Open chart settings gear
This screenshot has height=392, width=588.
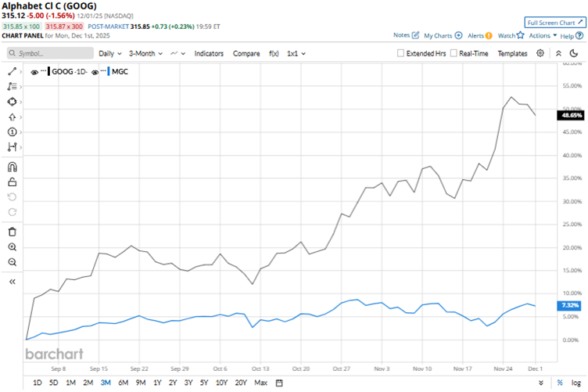tap(540, 53)
